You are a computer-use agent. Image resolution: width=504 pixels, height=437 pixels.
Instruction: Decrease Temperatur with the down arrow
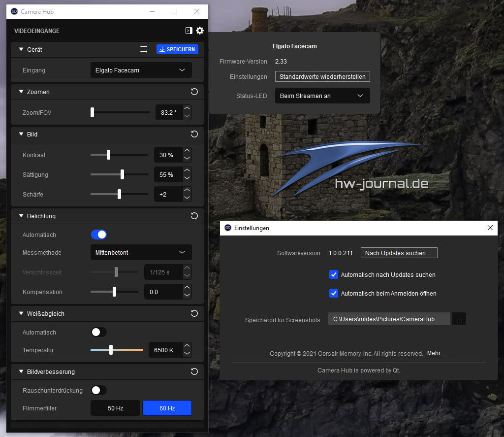coord(187,354)
